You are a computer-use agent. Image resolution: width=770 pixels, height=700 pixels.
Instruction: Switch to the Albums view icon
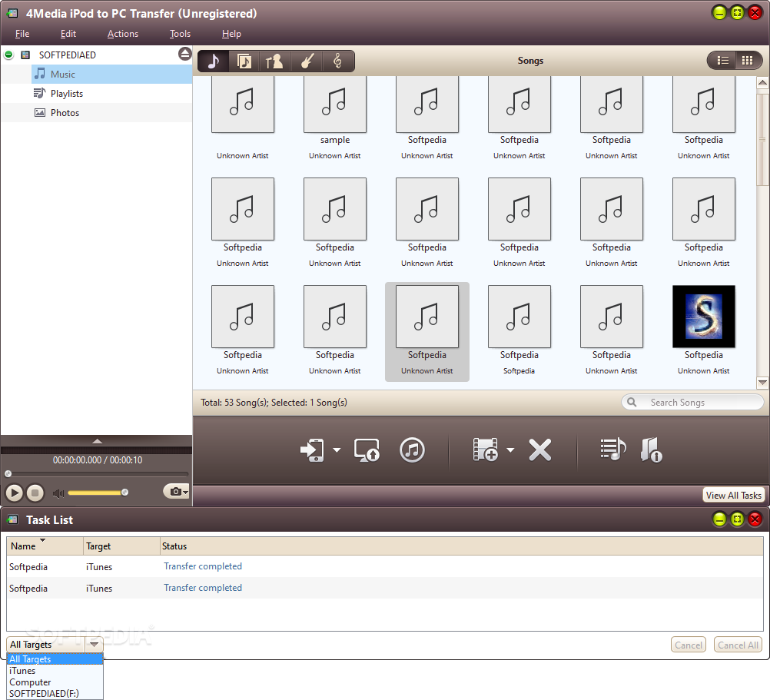[244, 61]
